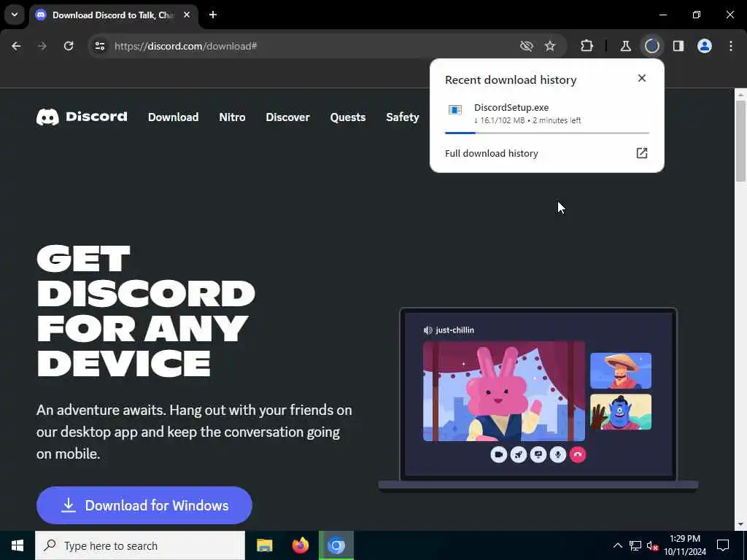Close the Download Discord tab

[x=187, y=15]
